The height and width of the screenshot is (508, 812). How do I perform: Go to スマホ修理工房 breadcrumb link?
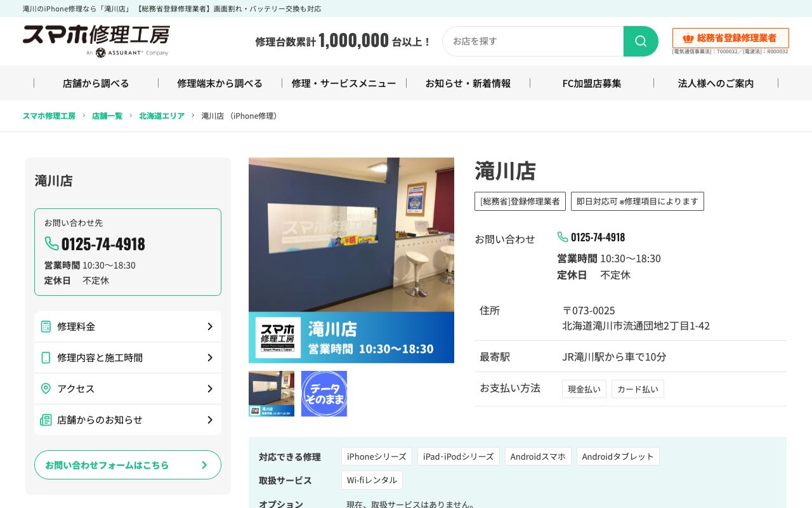(x=49, y=116)
